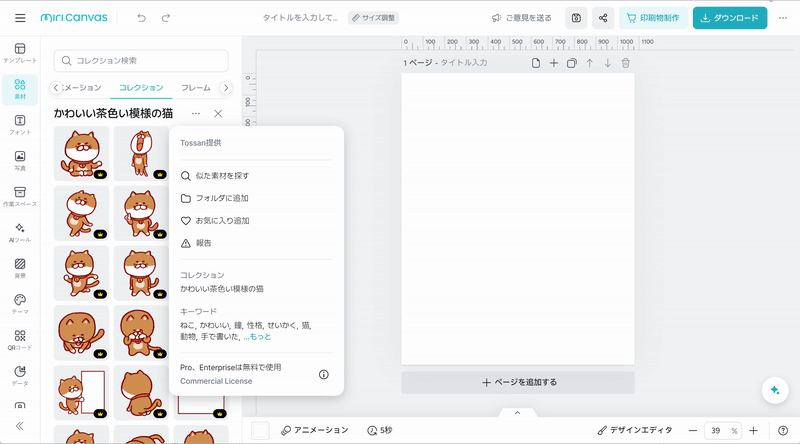This screenshot has height=444, width=800.
Task: Zoom in with plus button
Action: point(754,431)
